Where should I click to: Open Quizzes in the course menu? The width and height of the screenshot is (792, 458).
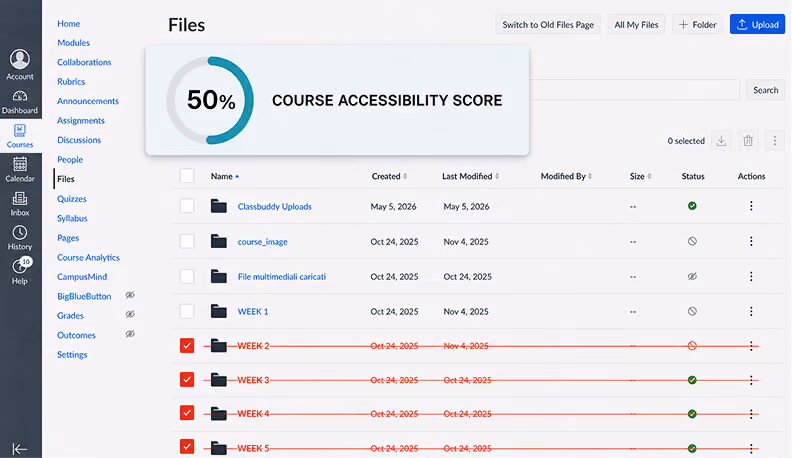pos(72,199)
